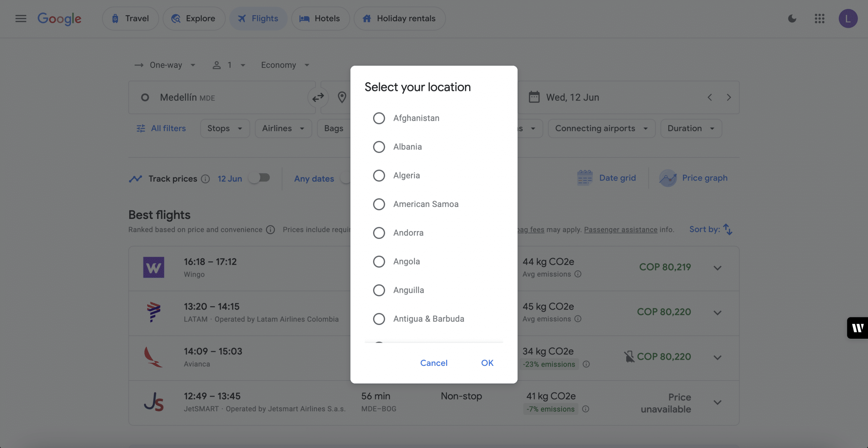The image size is (868, 448).
Task: Expand the Wingo 16:18 flight details
Action: 717,268
